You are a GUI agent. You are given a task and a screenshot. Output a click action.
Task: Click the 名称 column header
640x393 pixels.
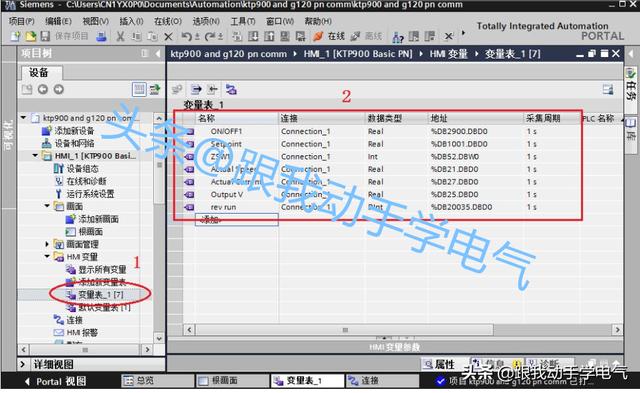pyautogui.click(x=237, y=118)
